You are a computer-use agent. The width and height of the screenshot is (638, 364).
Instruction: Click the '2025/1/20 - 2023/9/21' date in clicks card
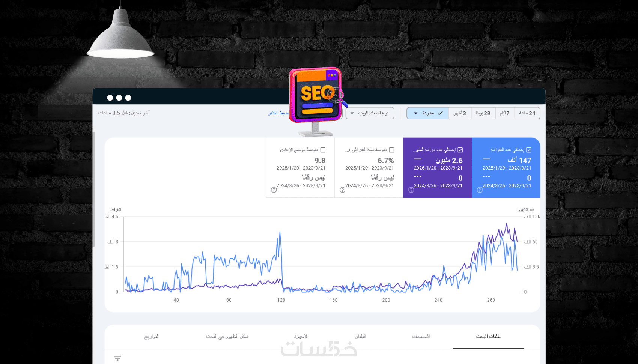pyautogui.click(x=507, y=168)
